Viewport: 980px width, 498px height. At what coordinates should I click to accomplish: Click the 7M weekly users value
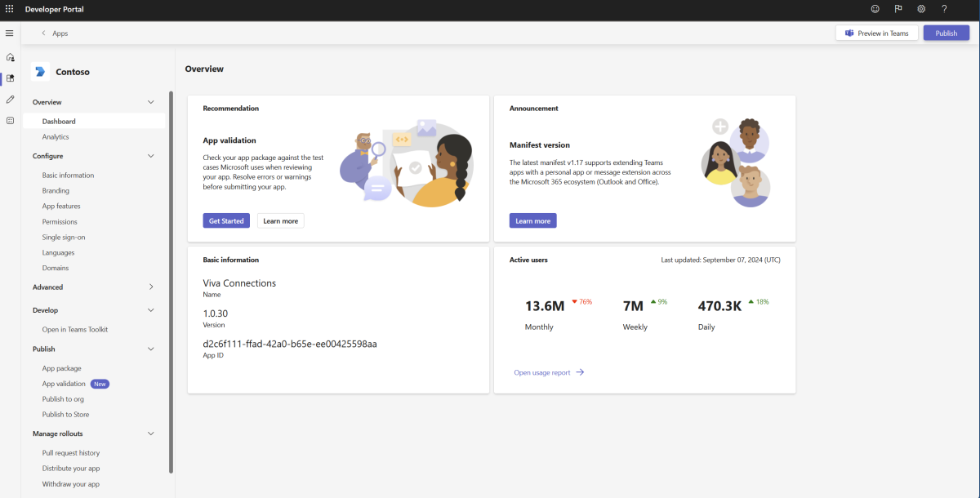pos(633,306)
